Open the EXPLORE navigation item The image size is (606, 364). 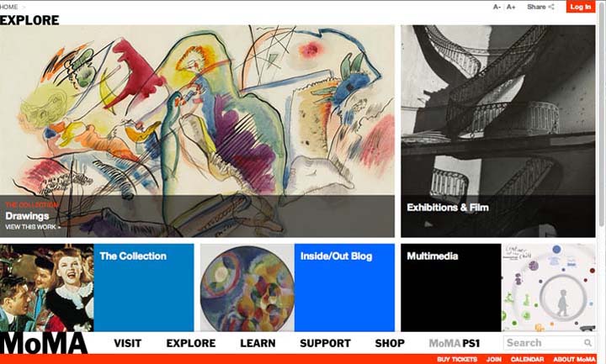click(191, 343)
